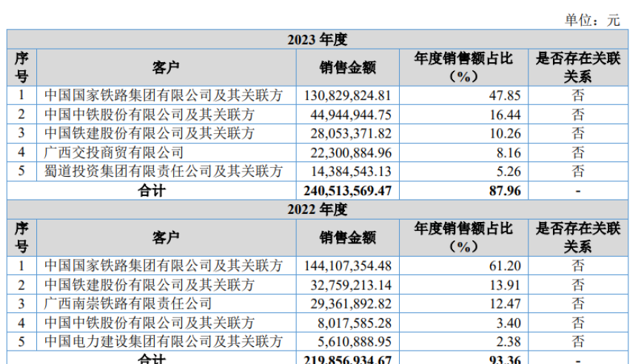644x364 pixels.
Task: Click the dash in the 240,513,569.47 total row
Action: pos(578,191)
